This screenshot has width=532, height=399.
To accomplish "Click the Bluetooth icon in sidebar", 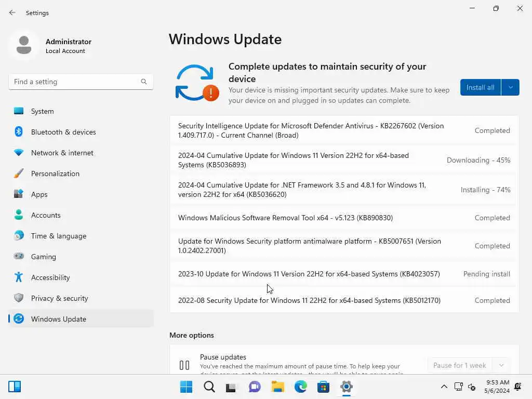I will pos(19,131).
